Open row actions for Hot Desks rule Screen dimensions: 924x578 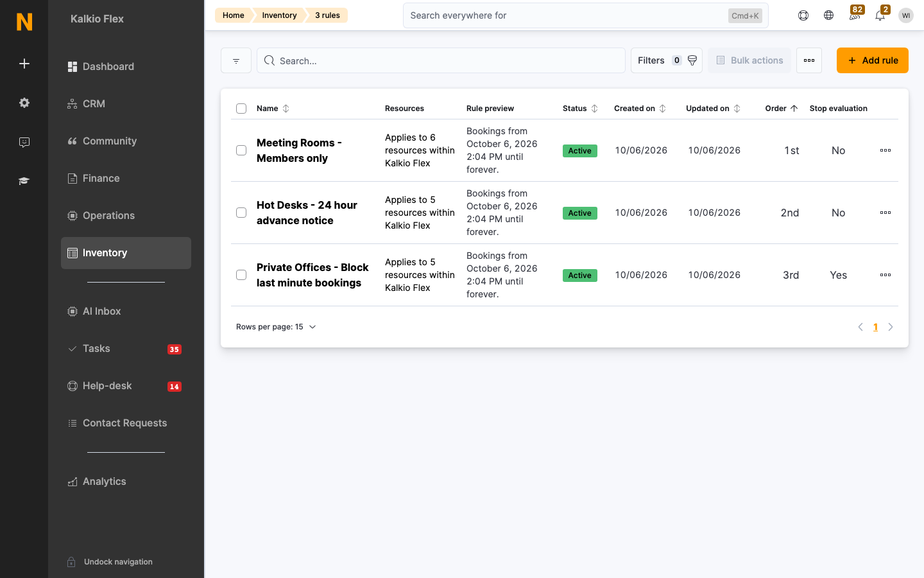(886, 213)
